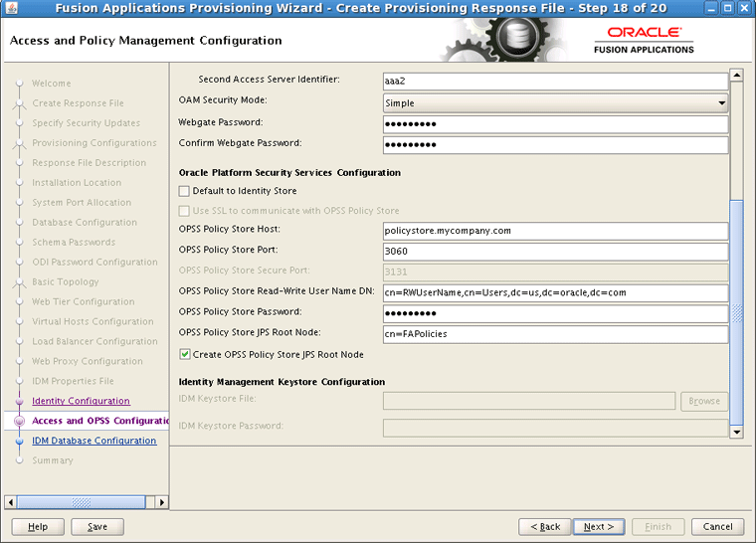Focus the OPSS Policy Store Host field
The height and width of the screenshot is (543, 756).
click(x=555, y=231)
